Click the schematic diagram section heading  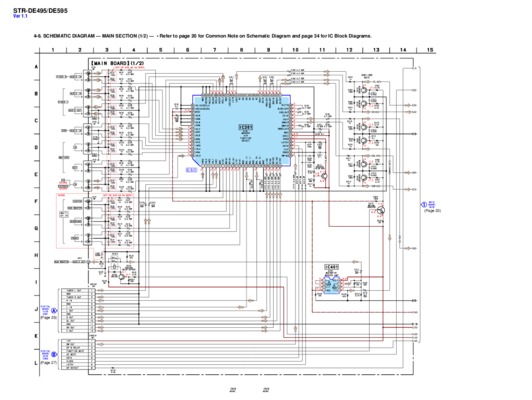pos(203,36)
